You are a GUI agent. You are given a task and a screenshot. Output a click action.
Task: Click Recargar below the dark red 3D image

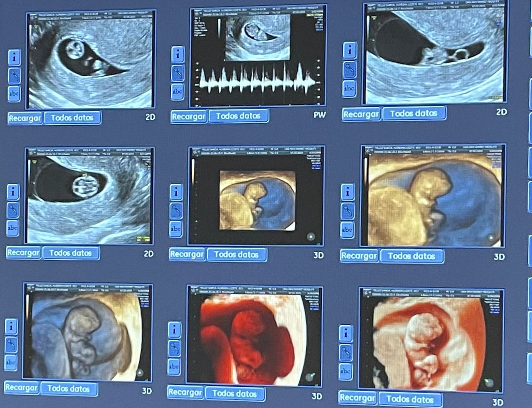coord(185,392)
